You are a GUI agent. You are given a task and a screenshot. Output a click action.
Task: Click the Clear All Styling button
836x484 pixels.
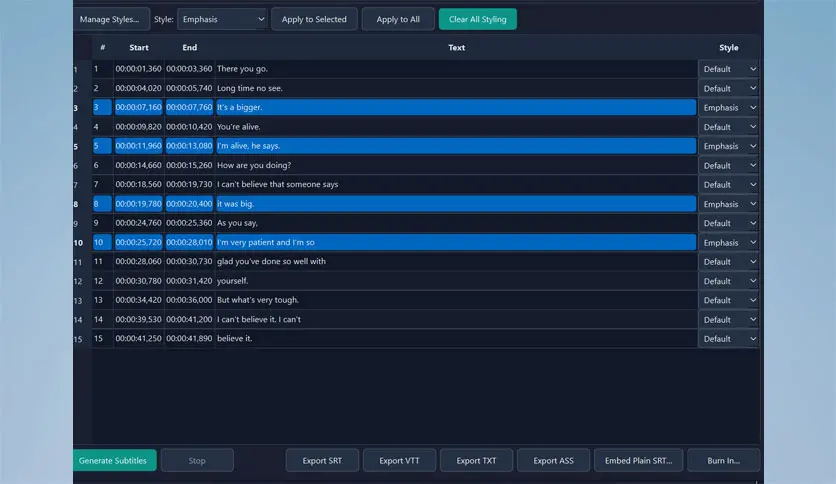(477, 19)
